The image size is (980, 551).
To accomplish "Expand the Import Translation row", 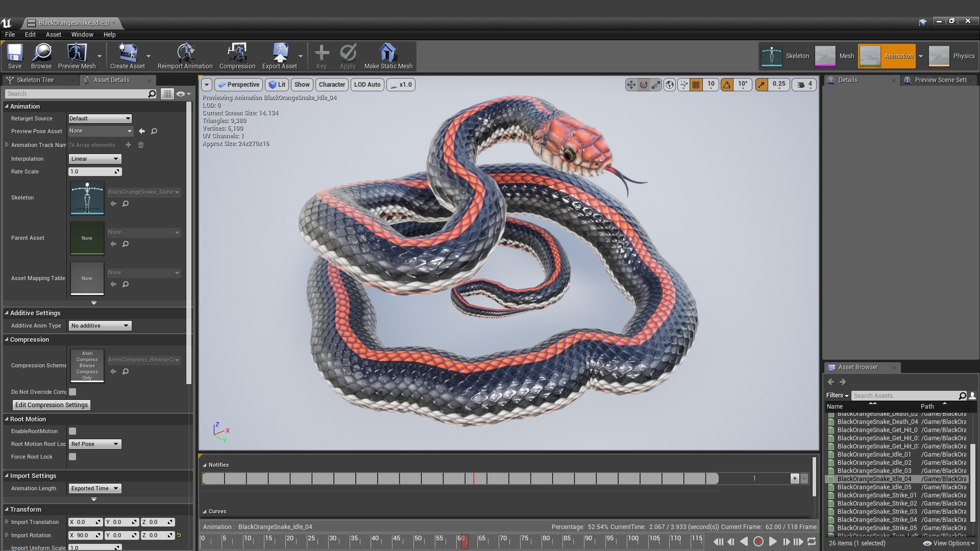I will click(x=7, y=522).
